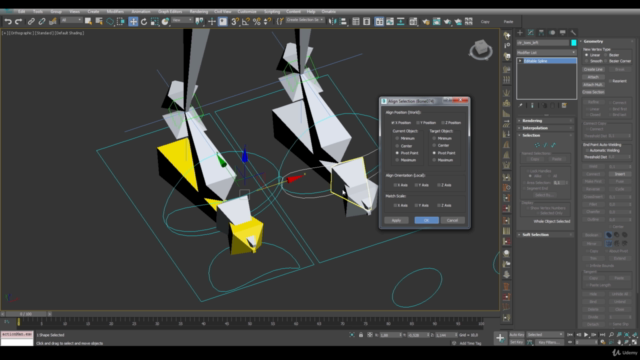Open the Create Selection Set dropdown

[x=305, y=20]
